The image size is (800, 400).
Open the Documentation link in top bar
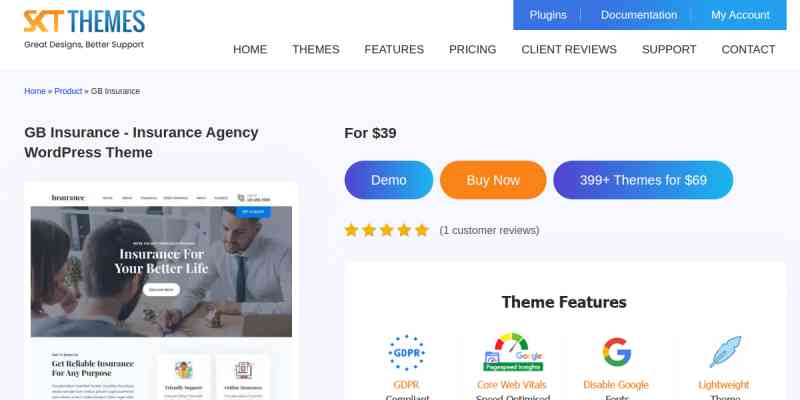click(639, 15)
